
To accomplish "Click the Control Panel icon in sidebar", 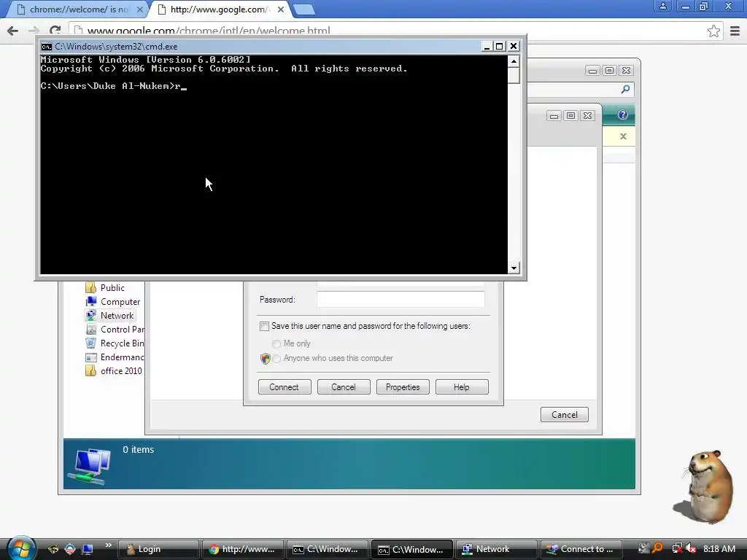I will point(90,330).
